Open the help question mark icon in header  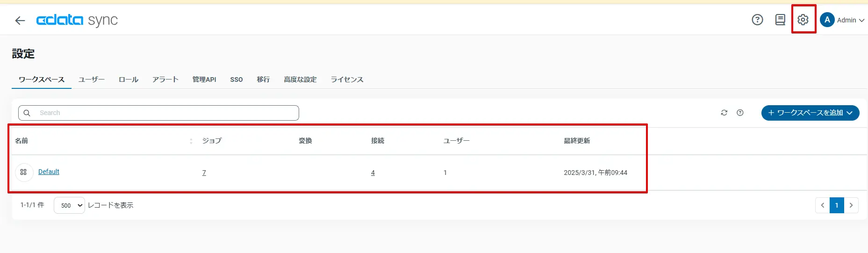click(757, 20)
